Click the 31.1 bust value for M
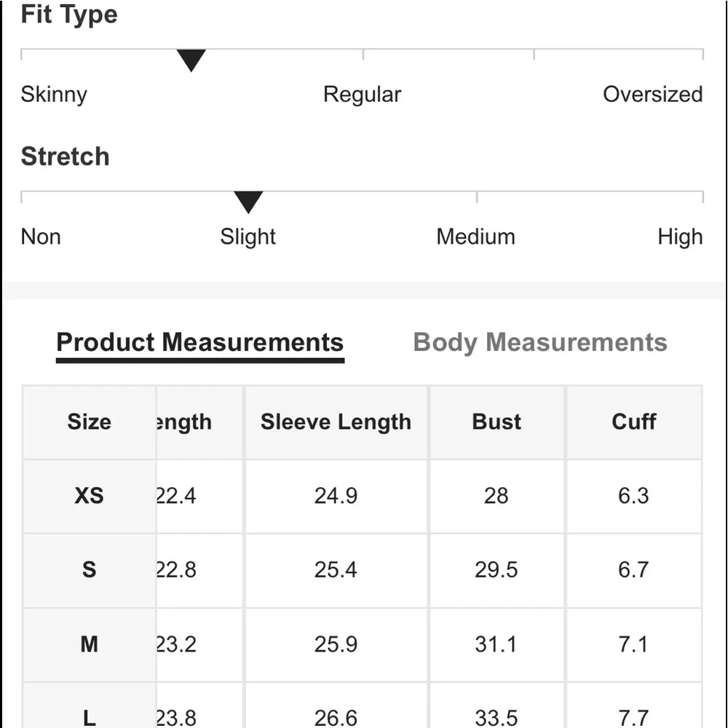The image size is (728, 728). (496, 644)
